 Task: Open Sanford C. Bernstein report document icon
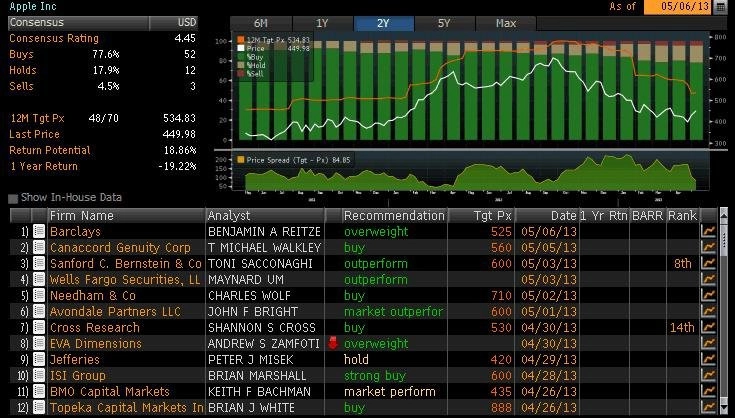pos(39,263)
